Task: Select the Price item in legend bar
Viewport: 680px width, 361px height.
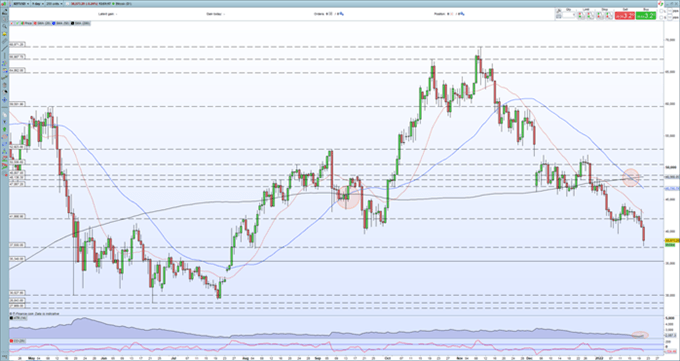Action: (26, 23)
